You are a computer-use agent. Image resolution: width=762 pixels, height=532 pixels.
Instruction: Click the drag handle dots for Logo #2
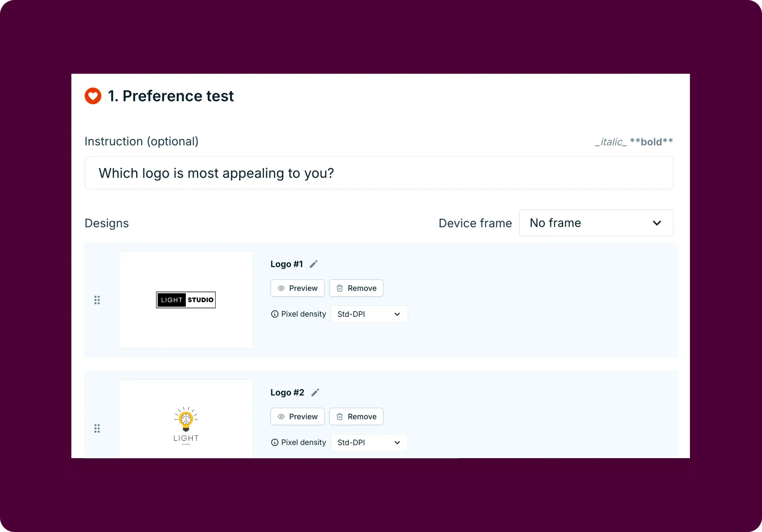click(x=97, y=428)
